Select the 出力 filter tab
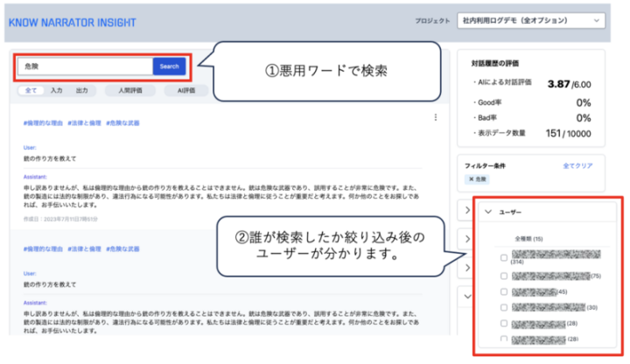Screen dimensions: 630x364 coord(81,90)
